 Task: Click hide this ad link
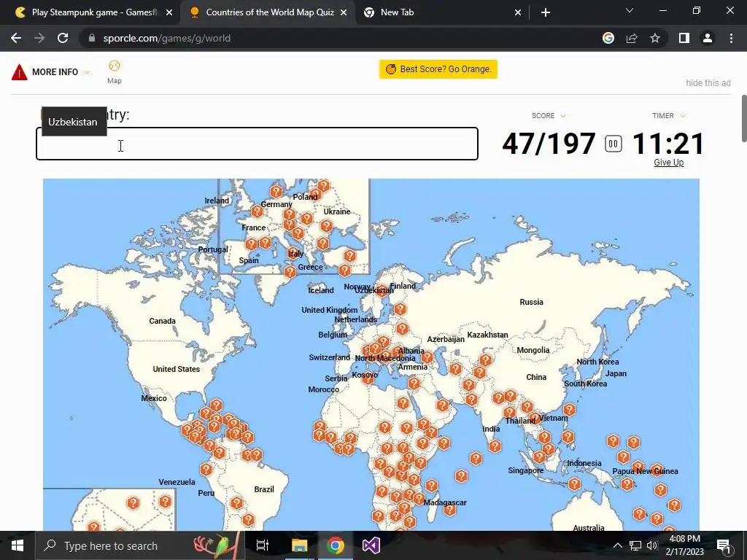click(708, 83)
